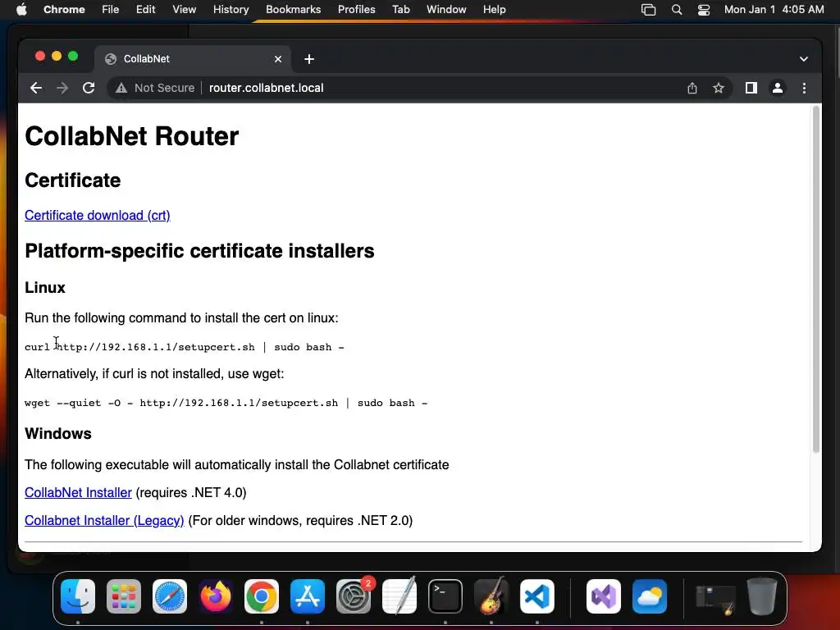Toggle Chrome side panel
The width and height of the screenshot is (840, 630).
(751, 88)
